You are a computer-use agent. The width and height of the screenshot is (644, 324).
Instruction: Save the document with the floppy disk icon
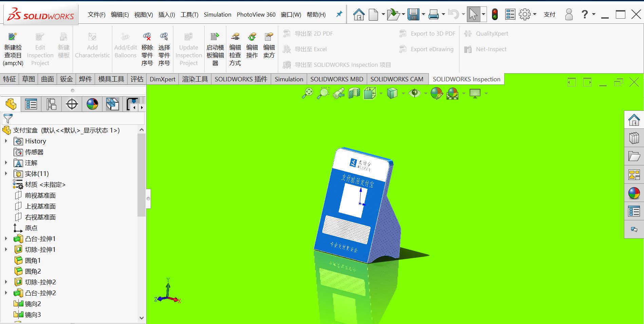pyautogui.click(x=413, y=15)
